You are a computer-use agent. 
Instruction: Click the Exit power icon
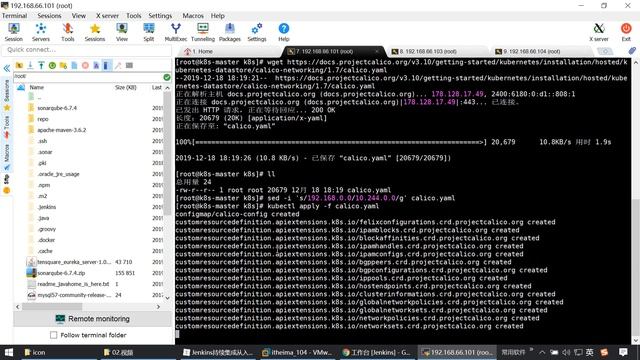[x=626, y=32]
